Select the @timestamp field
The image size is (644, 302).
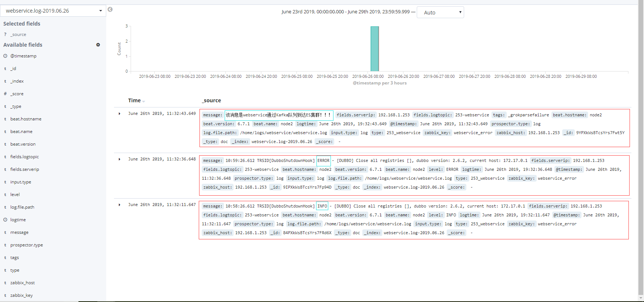tap(23, 56)
